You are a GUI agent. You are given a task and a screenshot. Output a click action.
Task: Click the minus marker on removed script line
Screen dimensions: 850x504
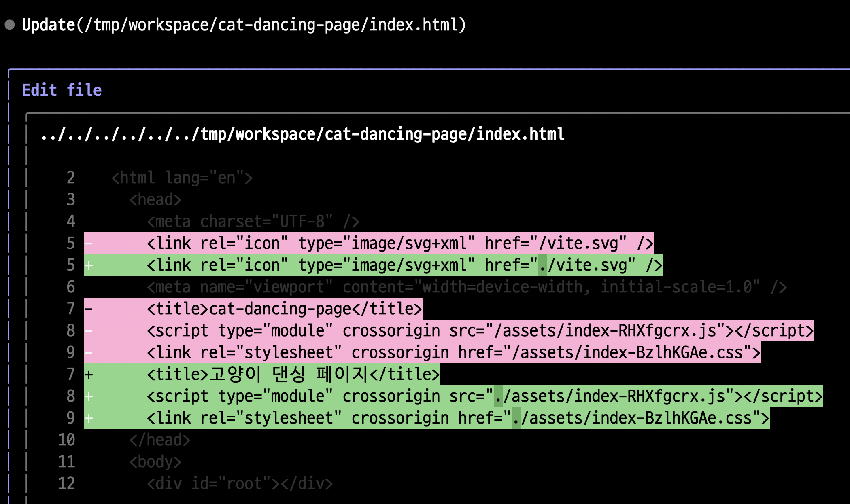coord(89,331)
